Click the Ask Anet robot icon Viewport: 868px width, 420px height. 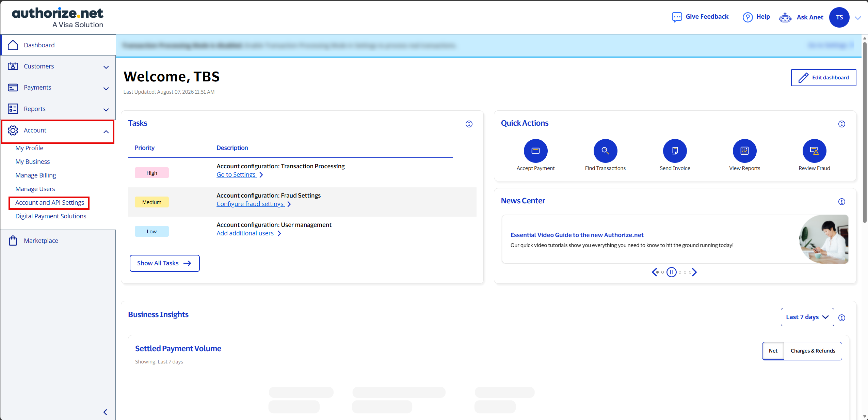tap(785, 17)
